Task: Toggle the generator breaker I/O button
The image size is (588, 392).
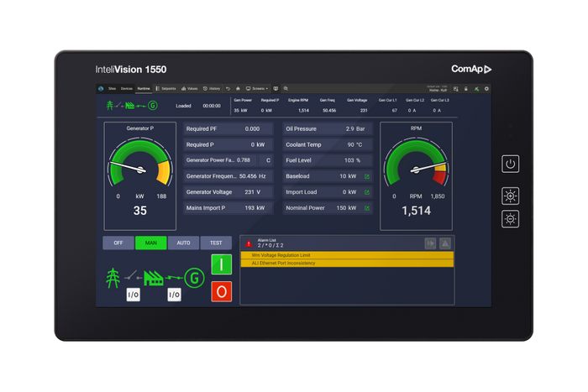Action: click(174, 295)
